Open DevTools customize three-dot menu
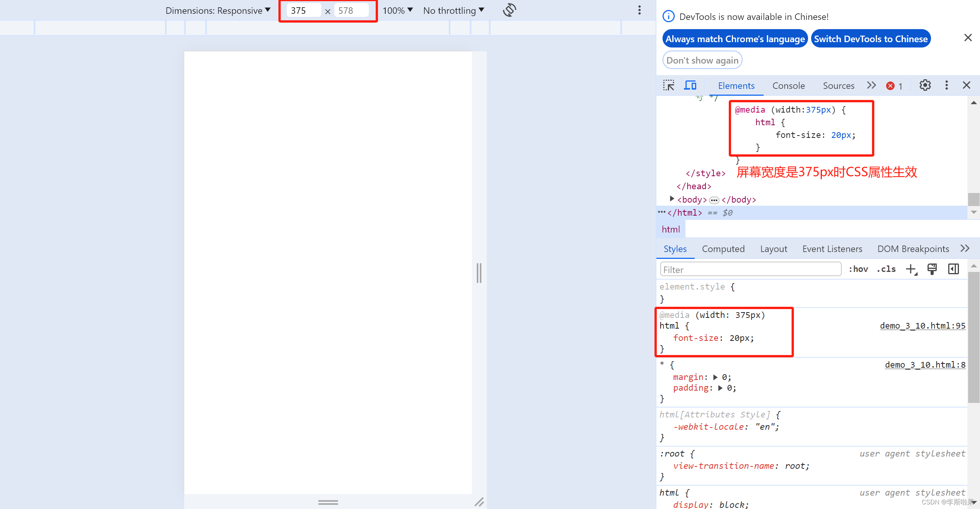This screenshot has height=509, width=980. coord(946,85)
